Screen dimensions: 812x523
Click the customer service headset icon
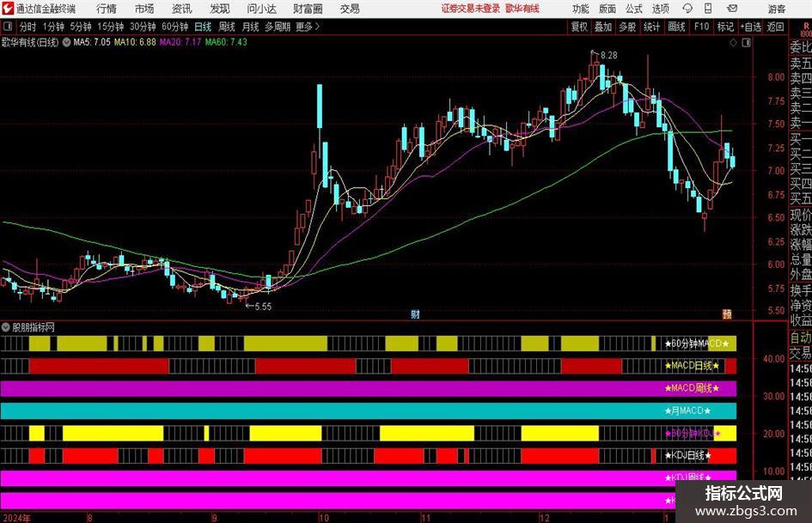[x=687, y=9]
